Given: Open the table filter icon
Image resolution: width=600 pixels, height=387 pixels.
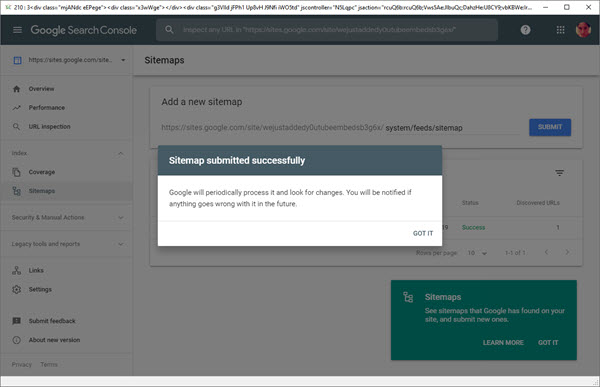Looking at the screenshot, I should (x=559, y=173).
